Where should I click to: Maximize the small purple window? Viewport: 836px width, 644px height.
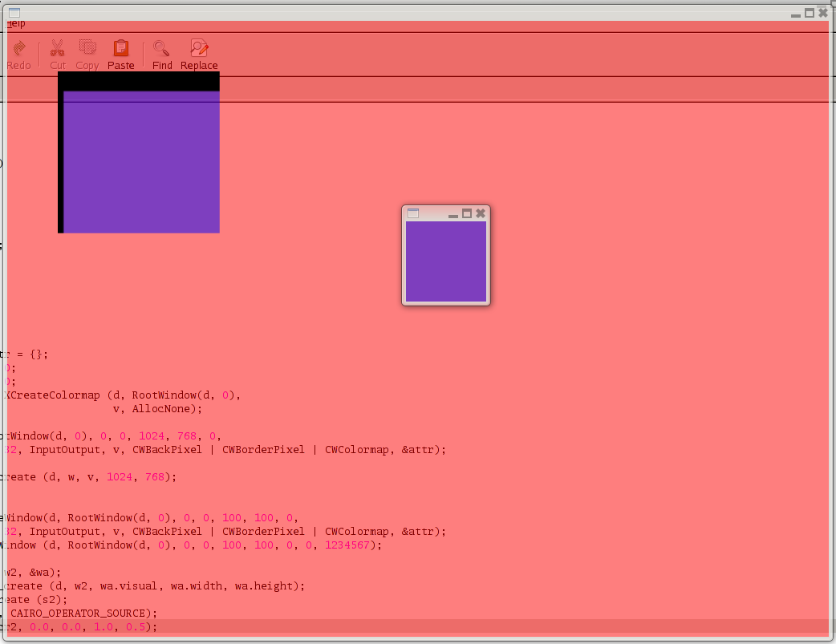point(467,213)
